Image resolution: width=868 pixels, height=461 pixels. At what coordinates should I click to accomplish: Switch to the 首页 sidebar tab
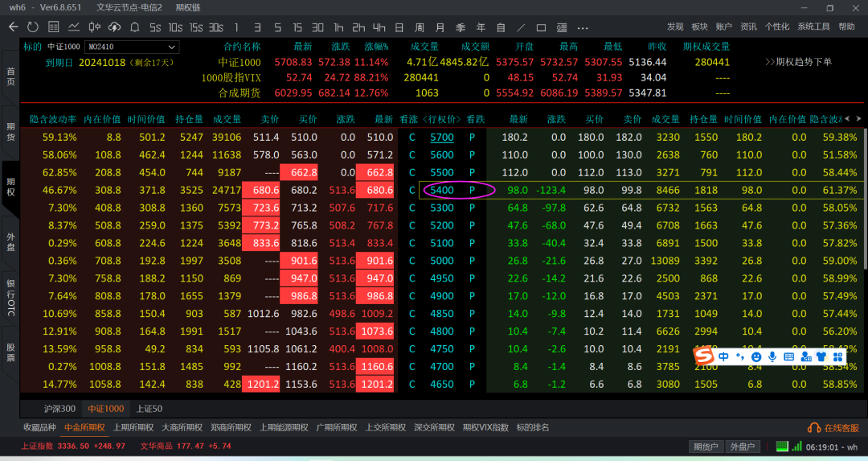[x=10, y=76]
